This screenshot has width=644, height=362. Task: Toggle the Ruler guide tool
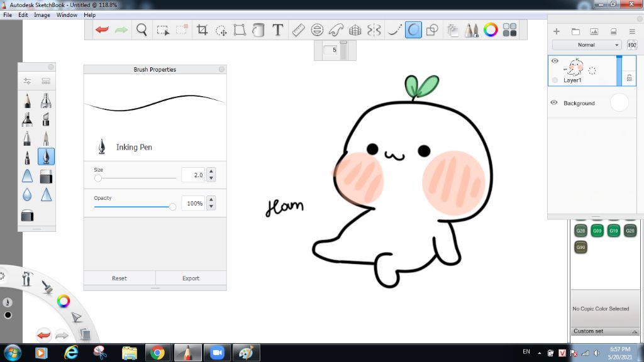coord(299,30)
